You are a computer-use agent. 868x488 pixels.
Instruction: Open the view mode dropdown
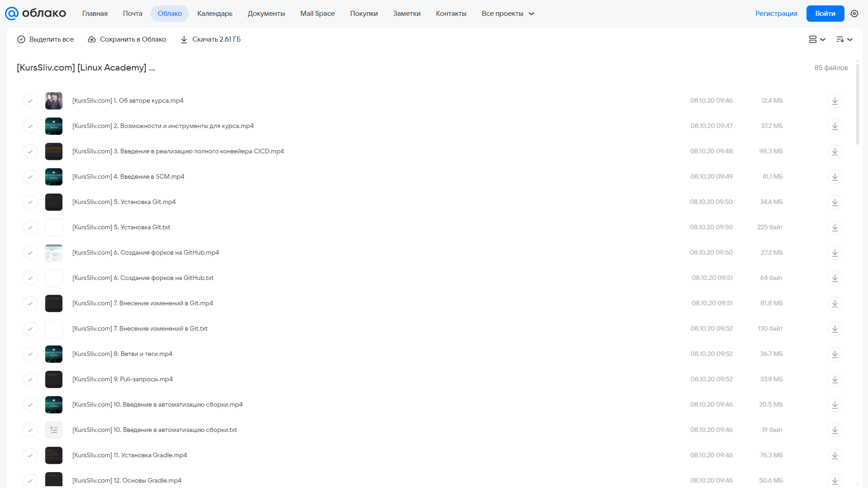[817, 39]
